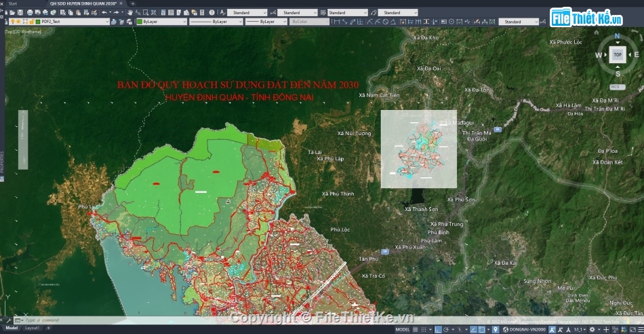Screen dimensions: 644x334
Task: Select the Pan hand tool
Action: tap(129, 13)
